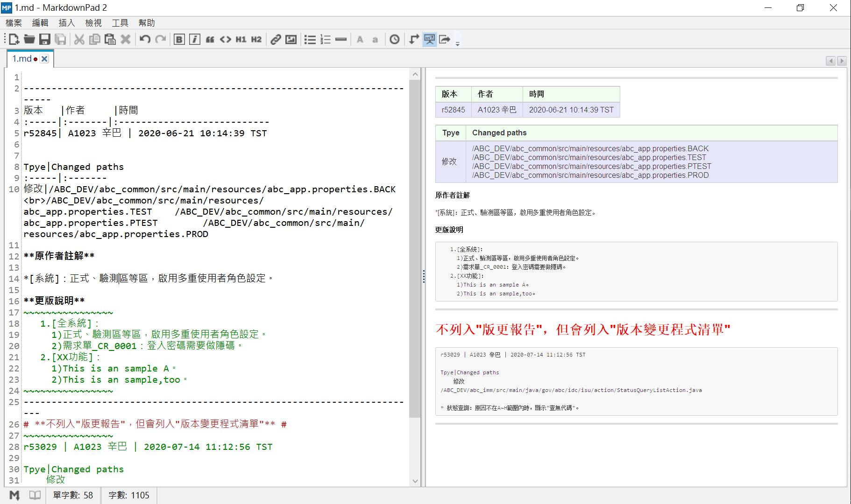Viewport: 851px width, 504px height.
Task: Click the Markdown M status bar icon
Action: click(x=14, y=495)
